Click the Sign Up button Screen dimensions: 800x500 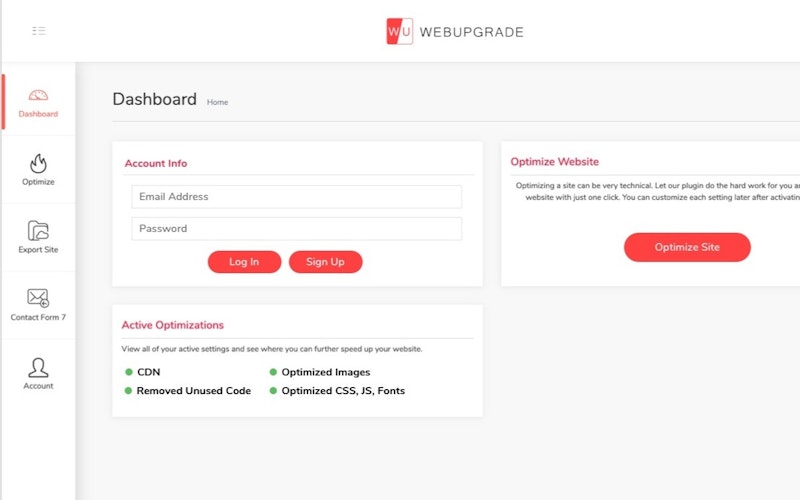pos(326,262)
